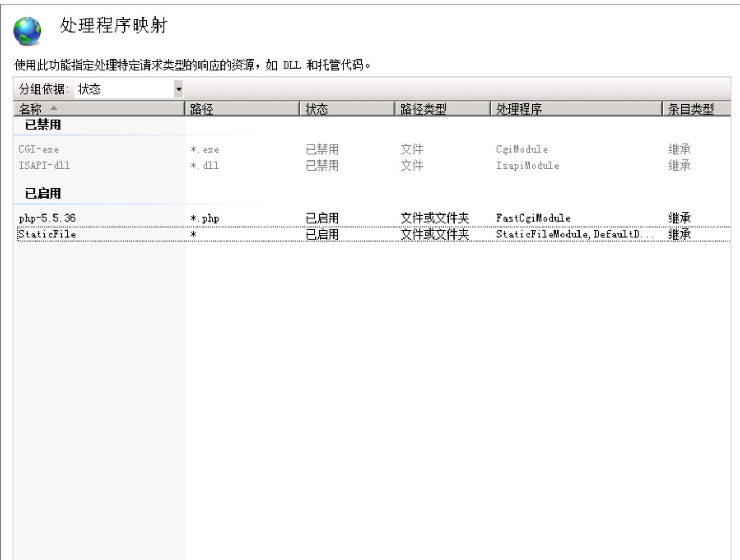Click the sort arrow in 名称 header
Screen dimensions: 740x560
point(54,108)
